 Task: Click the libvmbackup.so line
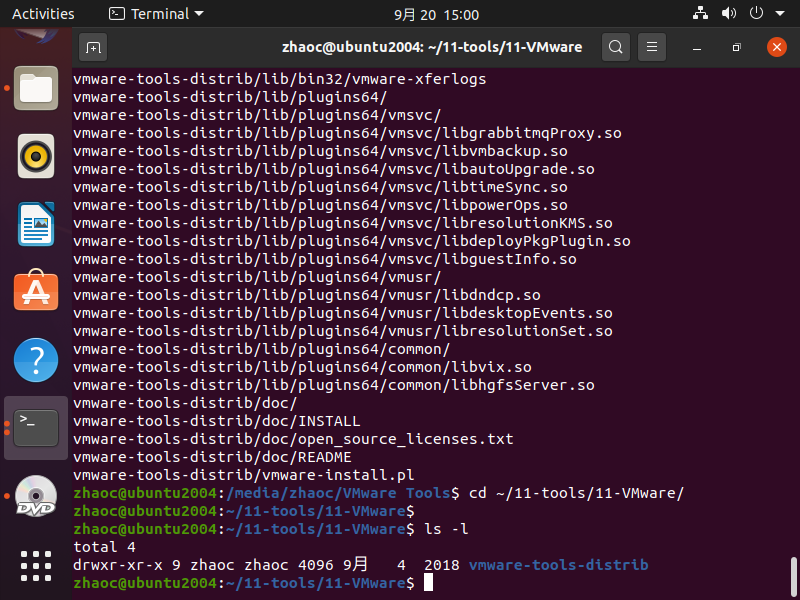click(320, 151)
